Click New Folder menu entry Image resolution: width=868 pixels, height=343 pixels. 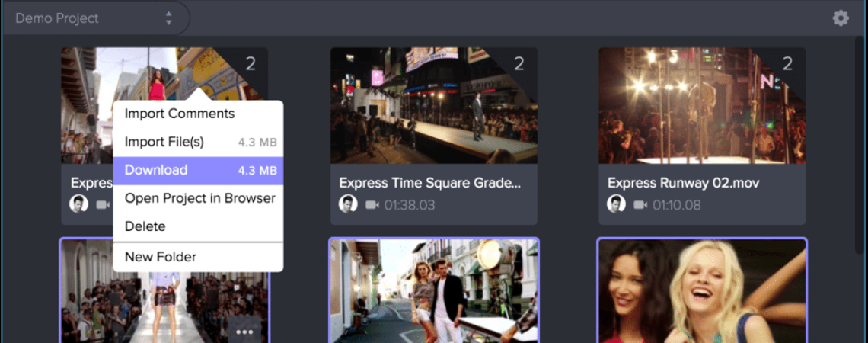[x=198, y=257]
